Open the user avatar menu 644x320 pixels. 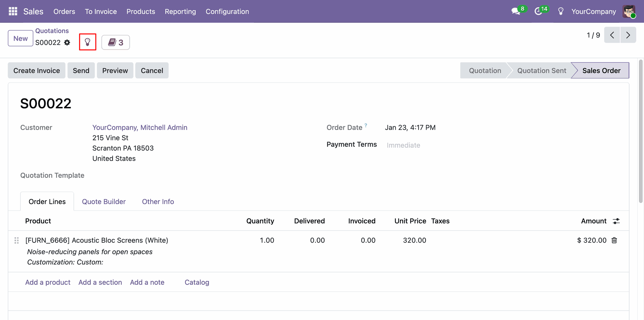(629, 11)
